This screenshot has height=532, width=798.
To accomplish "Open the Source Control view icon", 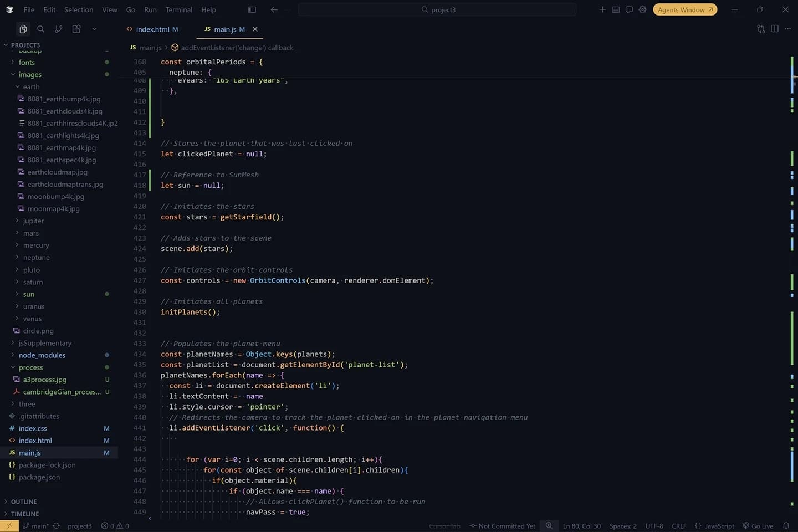I will 58,29.
